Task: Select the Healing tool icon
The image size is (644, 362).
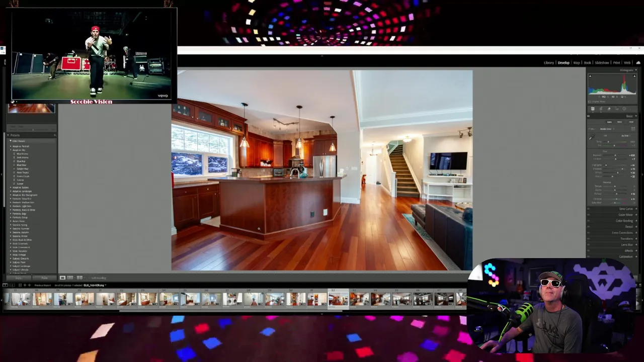Action: (x=609, y=109)
